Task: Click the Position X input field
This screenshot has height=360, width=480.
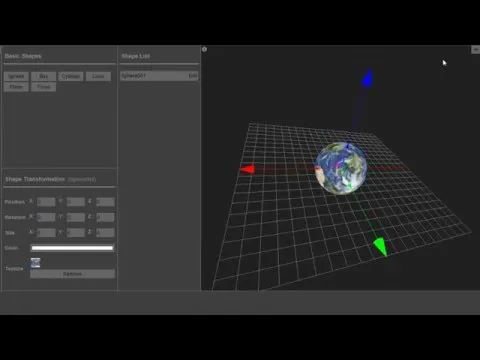Action: point(46,202)
